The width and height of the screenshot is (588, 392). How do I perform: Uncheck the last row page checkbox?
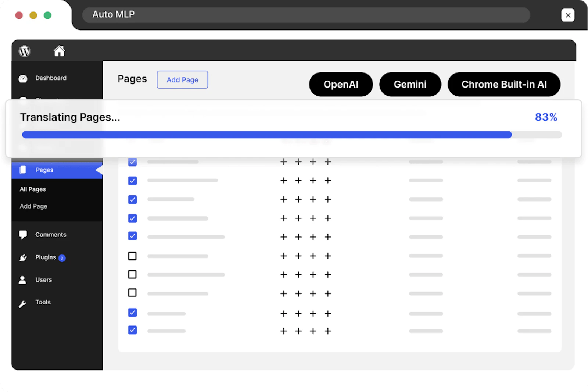pyautogui.click(x=132, y=330)
